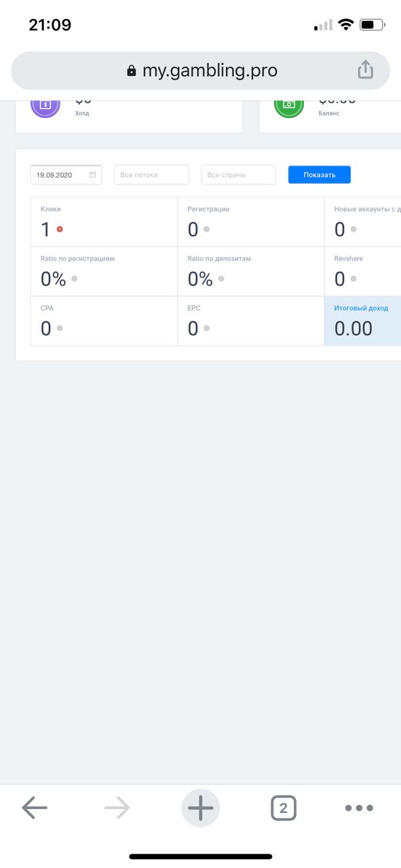Tap grey dot beside Ratio по депозитам
Viewport: 401px width, 868px height.
coord(221,279)
